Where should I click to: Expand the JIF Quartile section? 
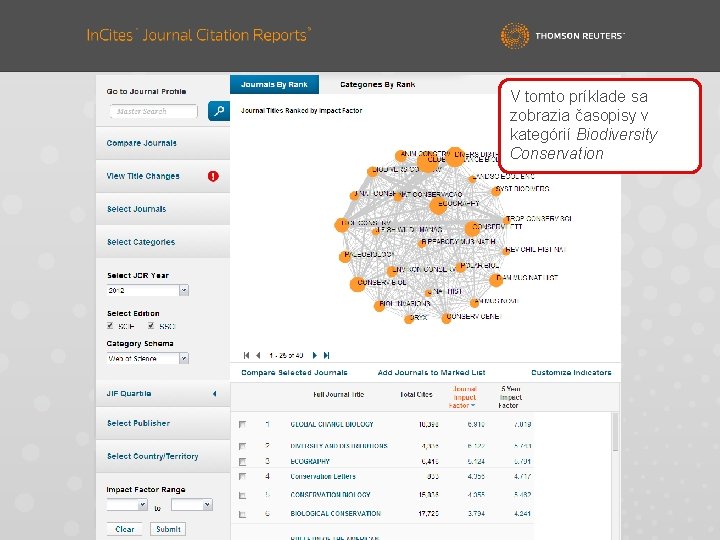[163, 394]
